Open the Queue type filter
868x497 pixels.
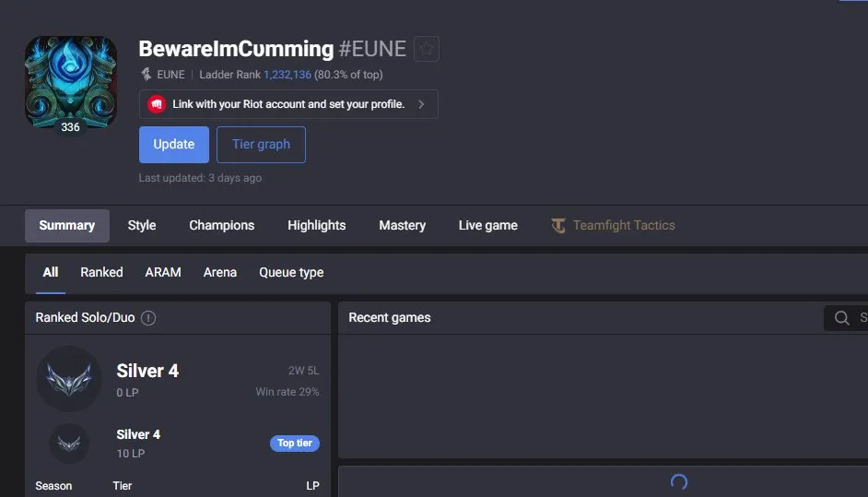tap(291, 273)
